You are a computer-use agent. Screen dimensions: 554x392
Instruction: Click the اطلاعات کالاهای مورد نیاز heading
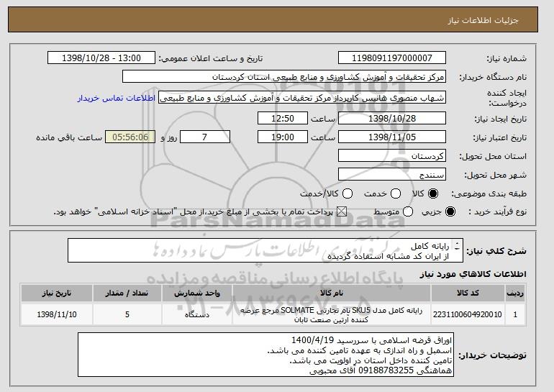(x=473, y=274)
